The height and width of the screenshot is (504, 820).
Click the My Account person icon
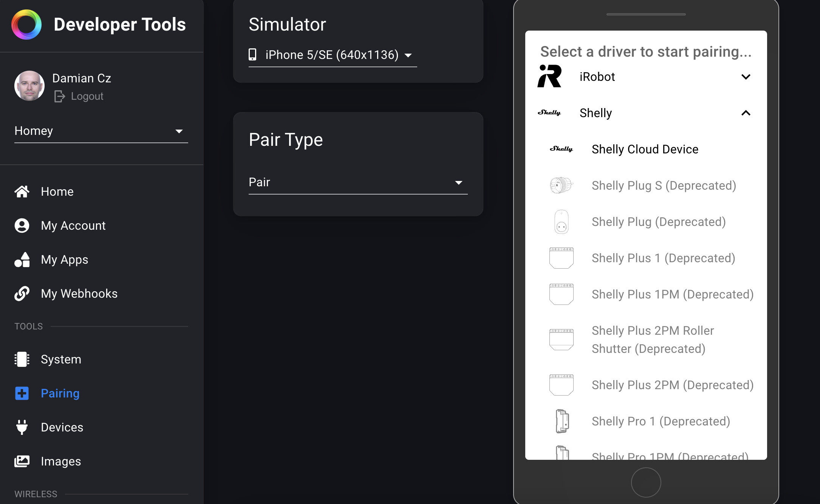pyautogui.click(x=22, y=226)
